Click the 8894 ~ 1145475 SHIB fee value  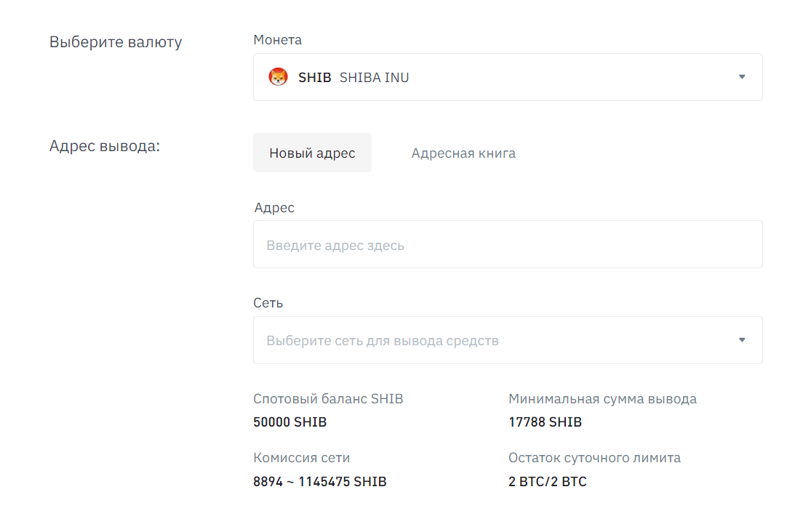[x=320, y=481]
